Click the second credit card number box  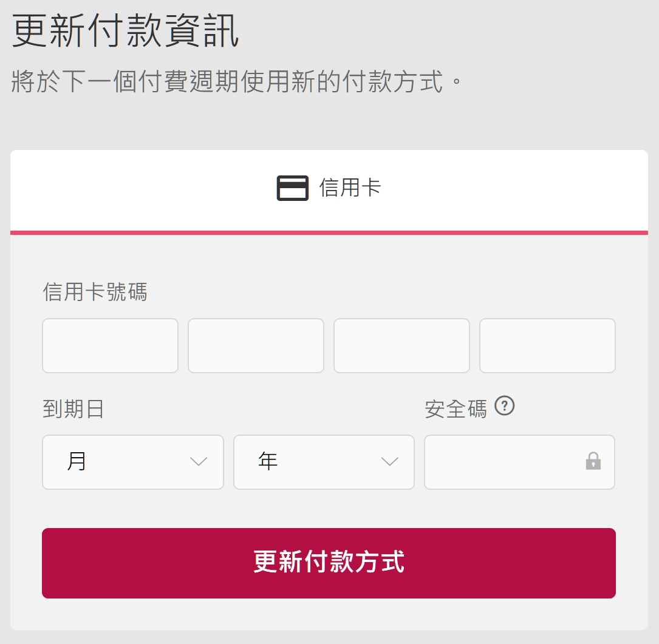[x=256, y=345]
